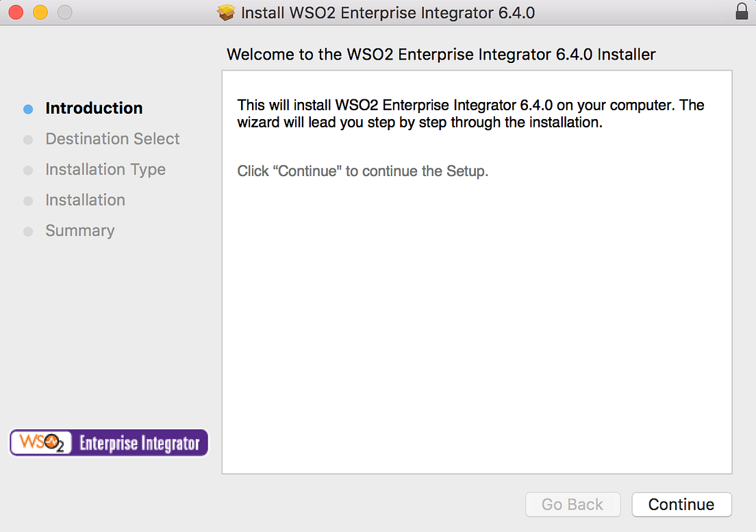Click the Go Back button
The width and height of the screenshot is (756, 532).
tap(572, 505)
